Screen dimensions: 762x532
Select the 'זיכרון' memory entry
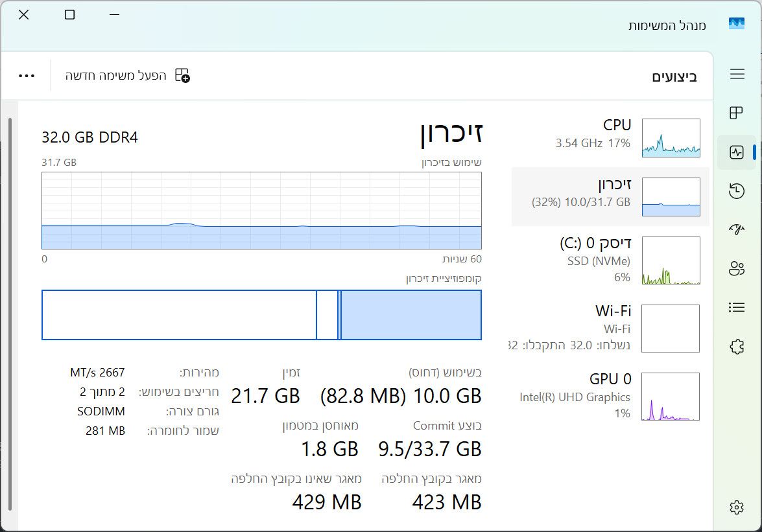[x=610, y=196]
